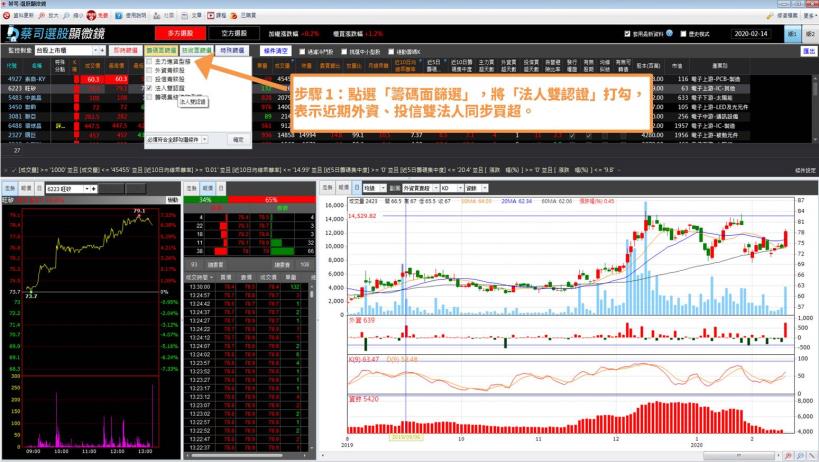Open the 特殊篩選 filter menu
The width and height of the screenshot is (819, 462).
point(232,51)
